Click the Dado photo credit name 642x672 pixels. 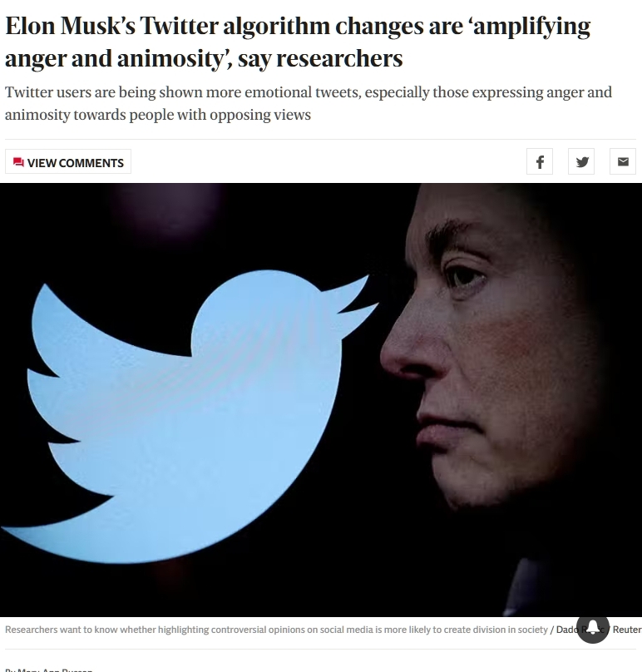[x=566, y=630]
